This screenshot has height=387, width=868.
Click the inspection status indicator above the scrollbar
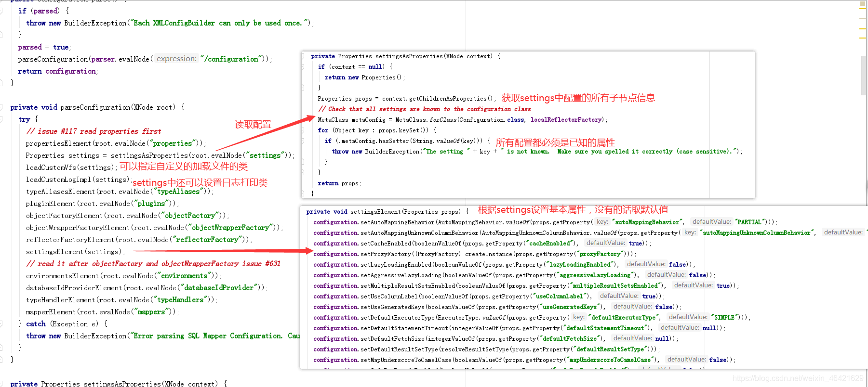coord(863,3)
